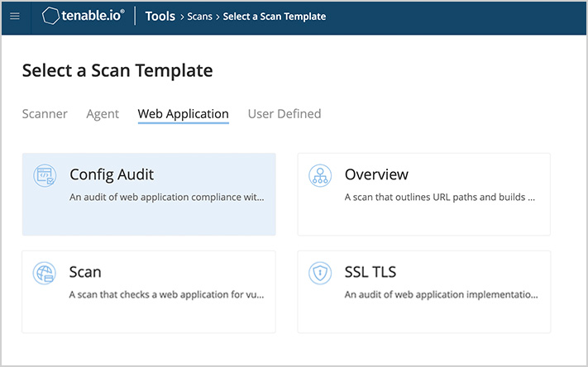Viewport: 588px width, 367px height.
Task: Click the Scan globe icon
Action: pyautogui.click(x=45, y=273)
